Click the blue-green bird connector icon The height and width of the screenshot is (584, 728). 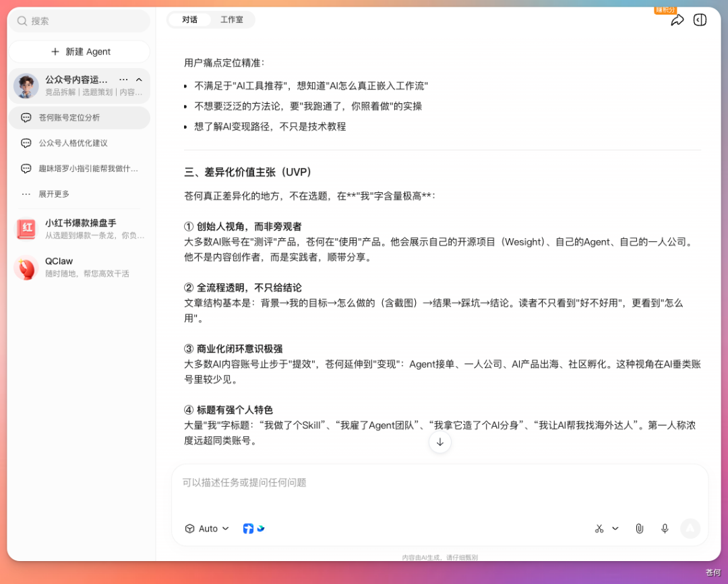(x=261, y=528)
